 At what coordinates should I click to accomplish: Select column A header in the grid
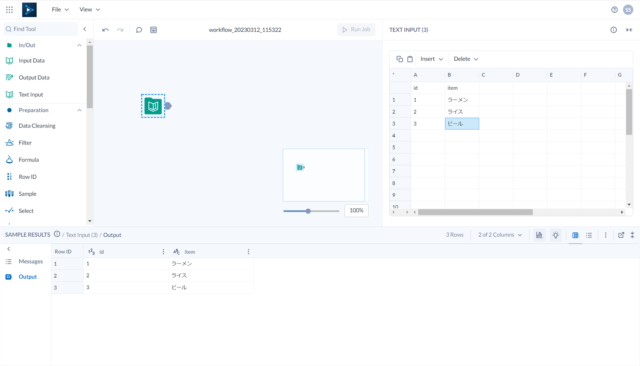[x=428, y=75]
